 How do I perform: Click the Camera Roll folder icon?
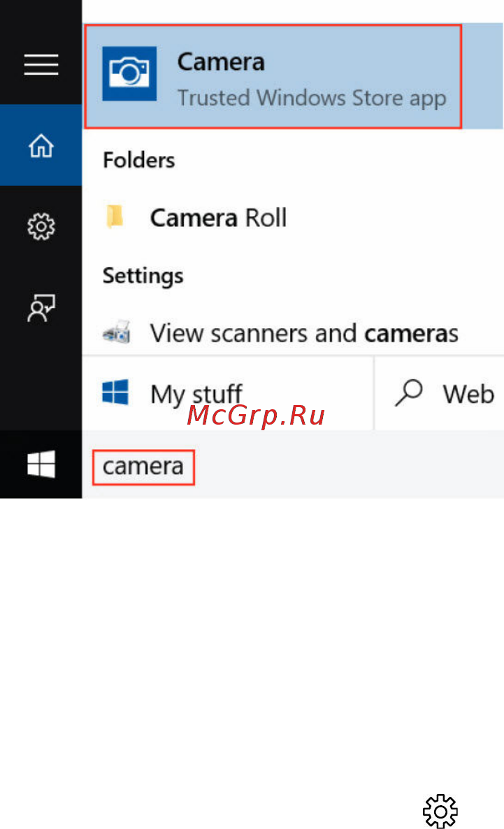[x=115, y=217]
